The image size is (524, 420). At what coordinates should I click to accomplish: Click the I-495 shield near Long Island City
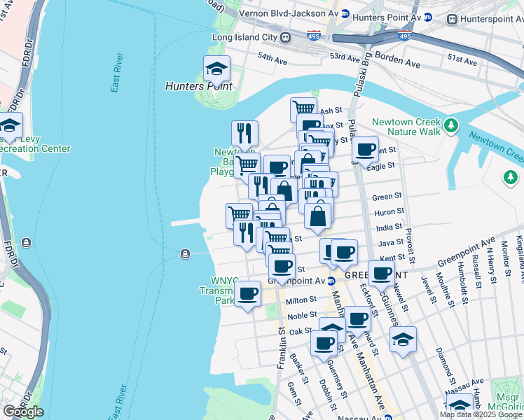click(x=313, y=36)
